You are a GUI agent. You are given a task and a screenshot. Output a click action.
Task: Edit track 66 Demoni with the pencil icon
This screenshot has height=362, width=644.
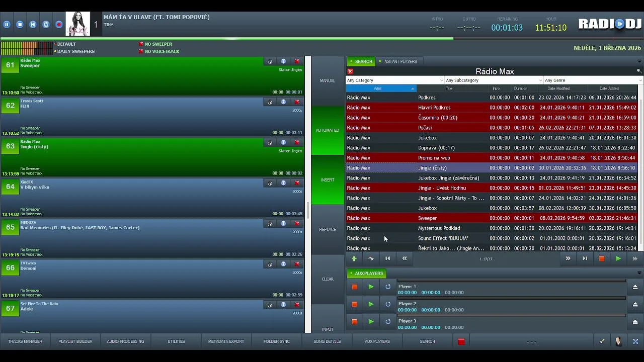(x=270, y=264)
